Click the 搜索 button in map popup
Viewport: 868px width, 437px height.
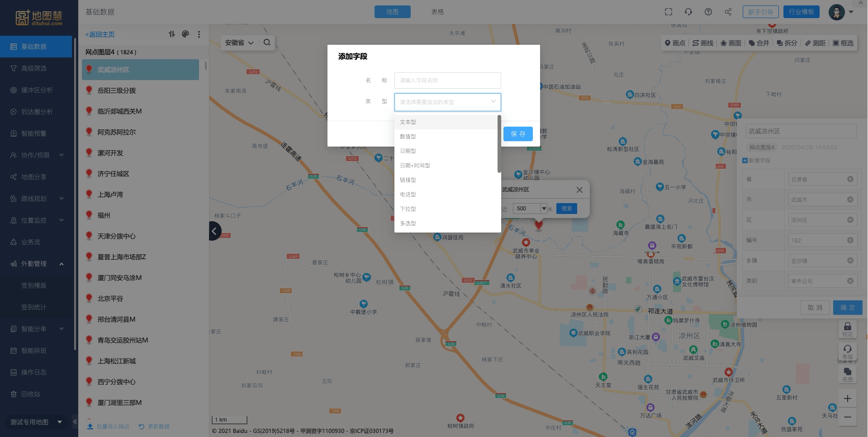[566, 209]
